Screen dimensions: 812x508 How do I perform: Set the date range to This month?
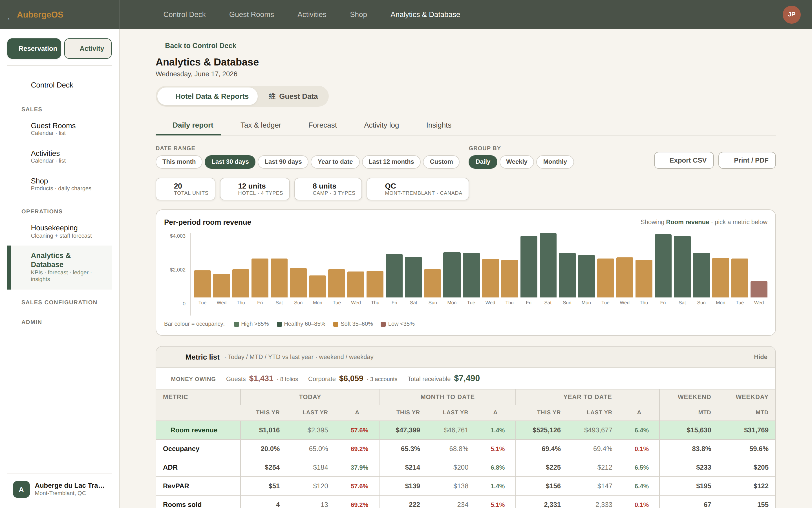pos(179,162)
